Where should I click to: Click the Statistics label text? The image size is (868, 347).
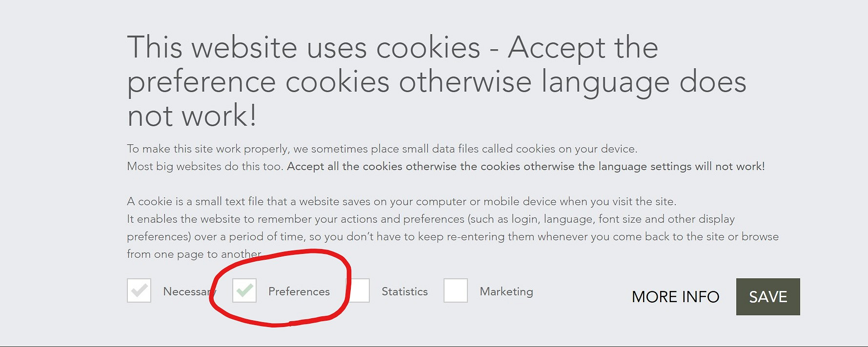coord(404,291)
